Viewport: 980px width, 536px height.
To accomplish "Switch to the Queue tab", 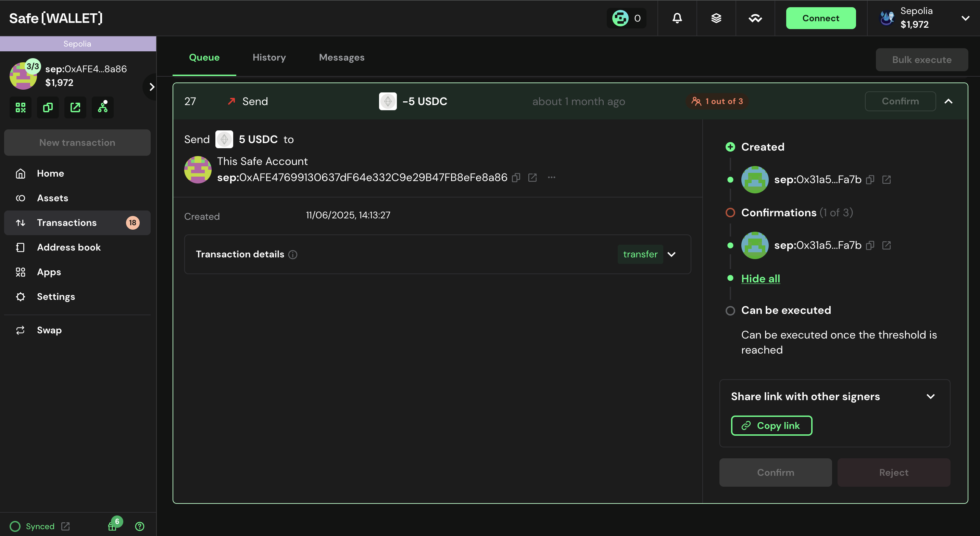I will [204, 58].
